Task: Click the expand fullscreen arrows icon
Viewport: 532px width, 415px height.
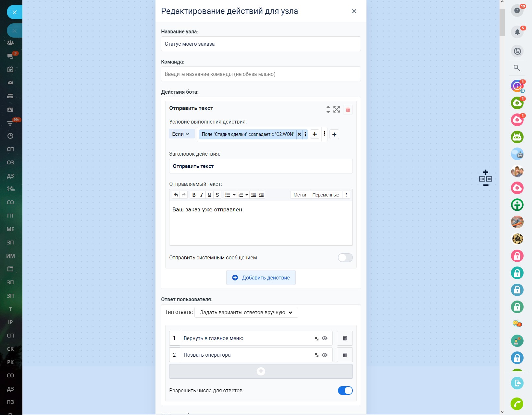Action: coord(337,110)
